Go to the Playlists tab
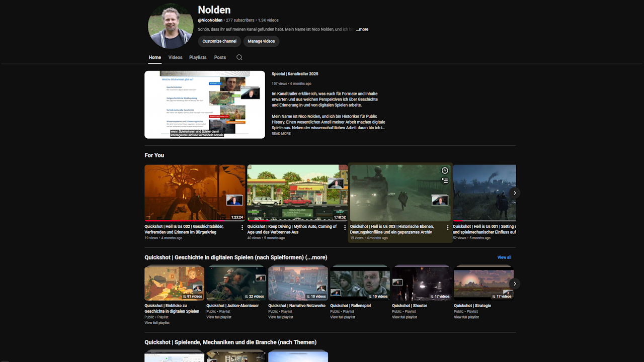Viewport: 644px width, 362px height. coord(198,57)
